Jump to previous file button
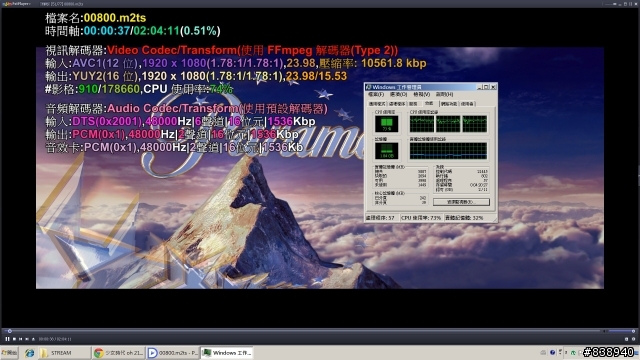Viewport: 640px width, 360px height. click(20, 339)
